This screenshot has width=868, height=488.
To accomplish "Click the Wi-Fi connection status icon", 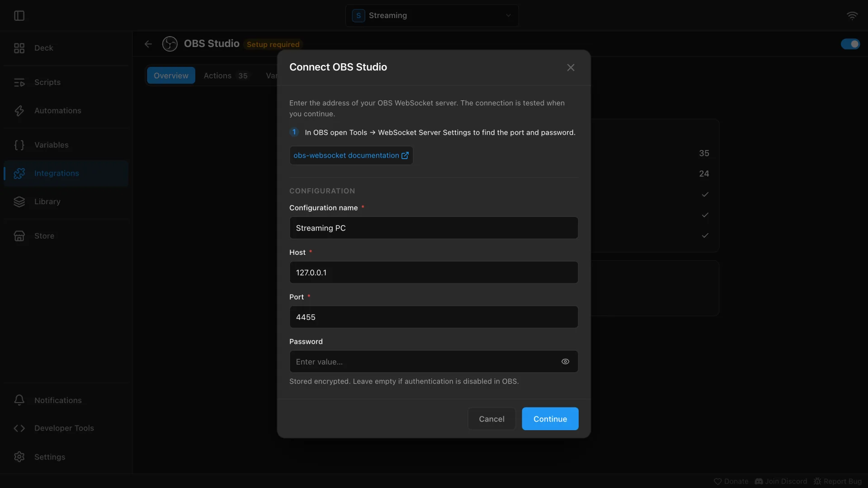I will tap(852, 16).
